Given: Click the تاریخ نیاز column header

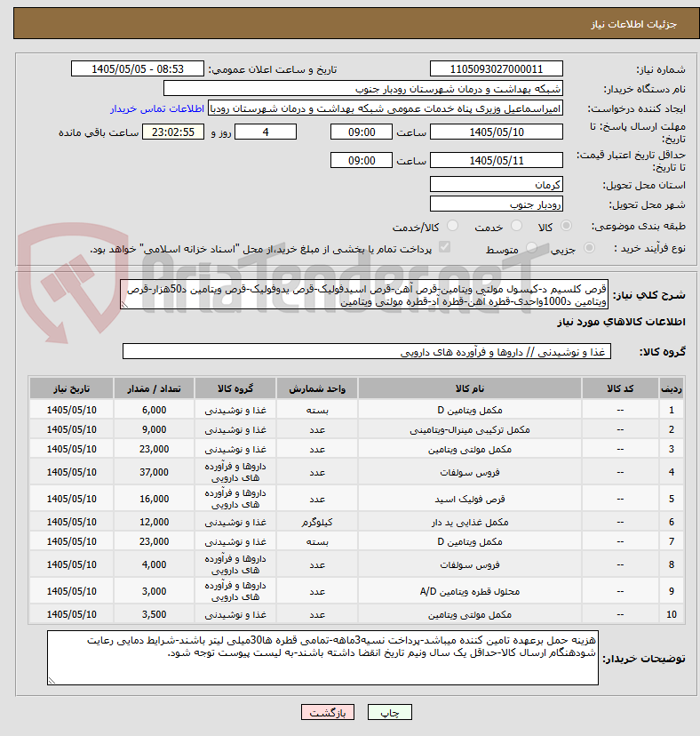Looking at the screenshot, I should [x=71, y=388].
